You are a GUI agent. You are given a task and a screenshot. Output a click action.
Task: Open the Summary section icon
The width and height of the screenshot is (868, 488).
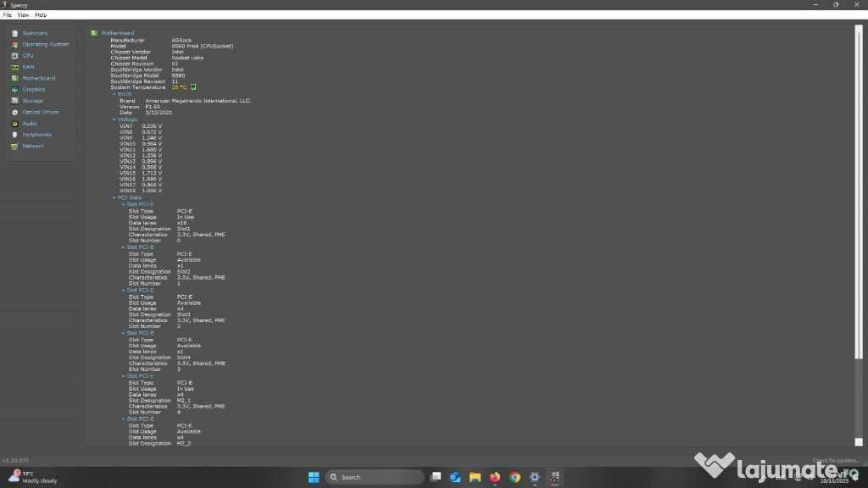pyautogui.click(x=15, y=33)
